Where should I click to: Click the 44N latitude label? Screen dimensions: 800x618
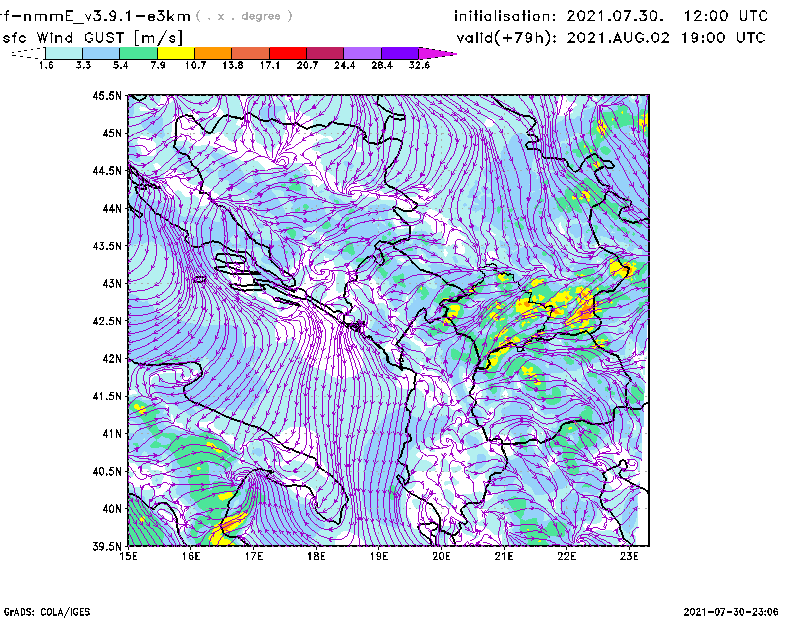coord(112,208)
